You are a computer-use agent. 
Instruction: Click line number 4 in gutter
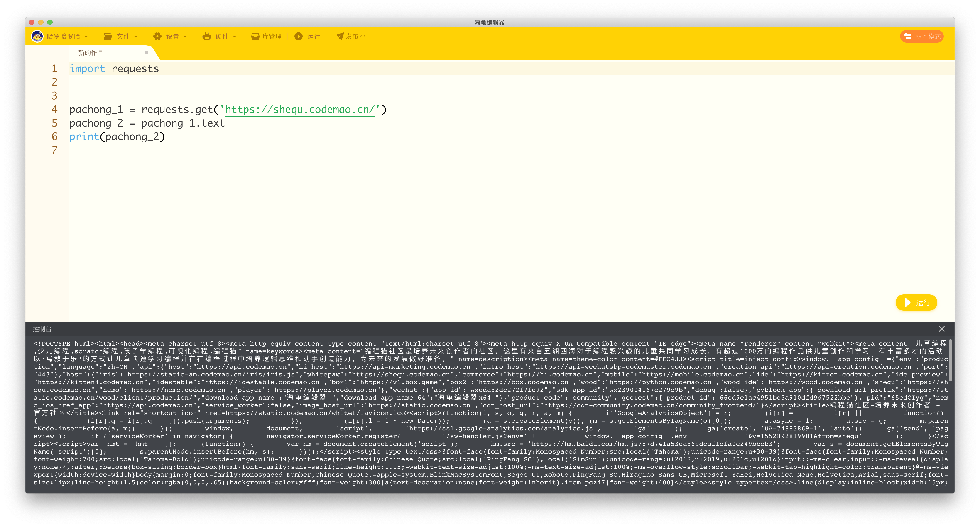click(x=55, y=110)
